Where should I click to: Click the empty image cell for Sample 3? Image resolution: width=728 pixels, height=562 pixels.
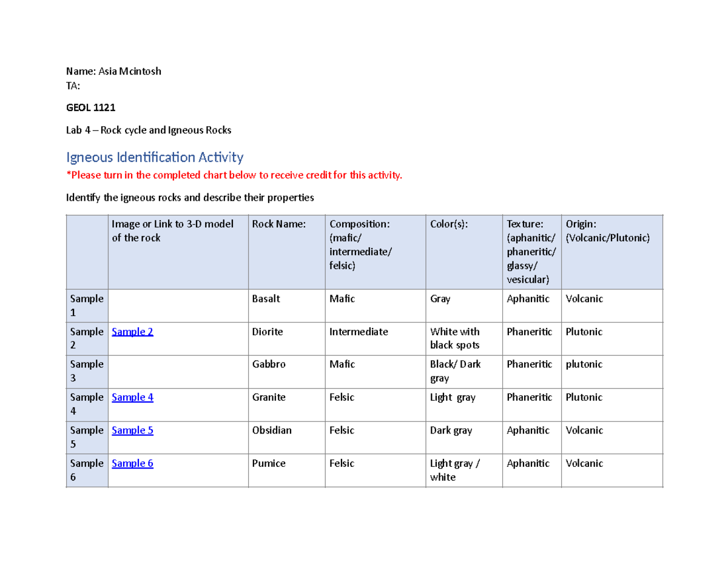178,371
